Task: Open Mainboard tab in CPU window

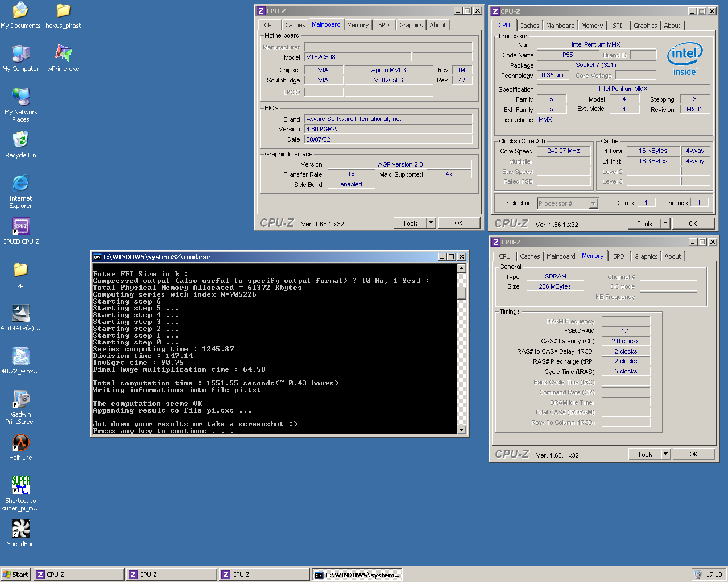Action: coord(560,26)
